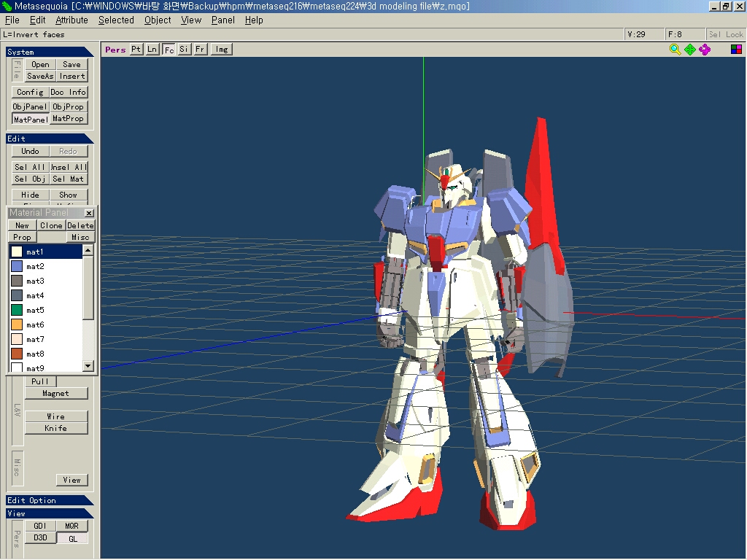Screen dimensions: 747x560
Task: Toggle the Pt point display button
Action: [136, 49]
